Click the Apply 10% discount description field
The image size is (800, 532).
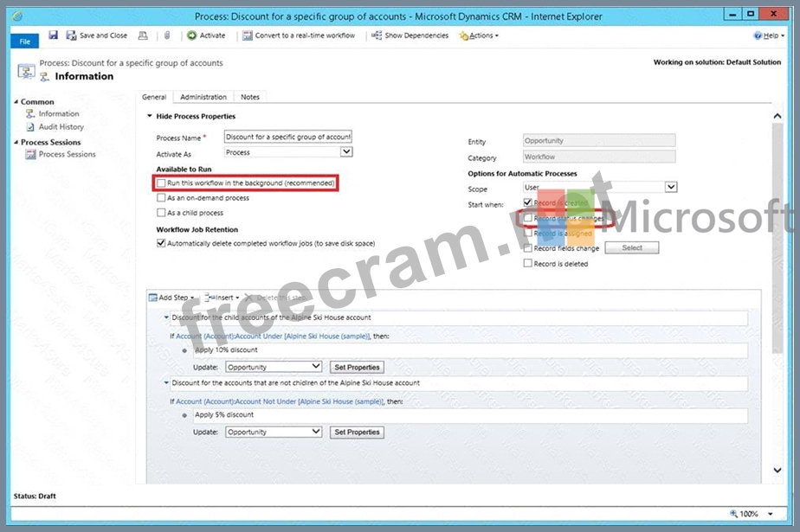point(470,350)
